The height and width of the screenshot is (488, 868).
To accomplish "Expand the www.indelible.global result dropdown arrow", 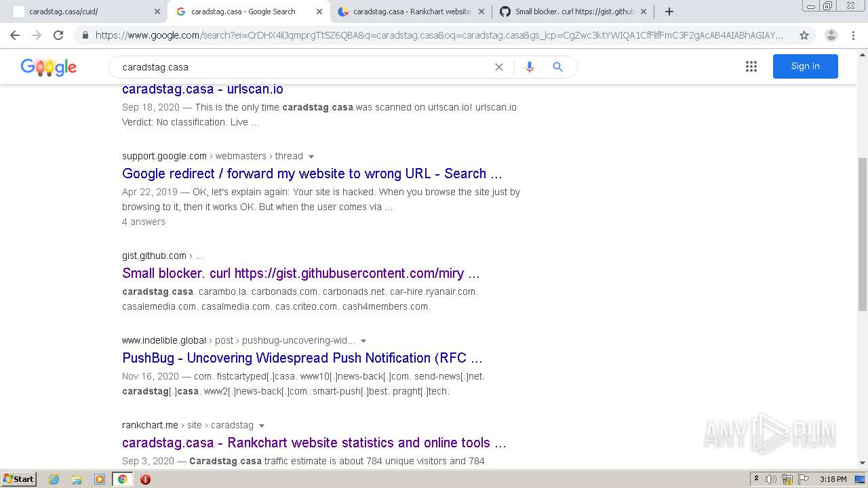I will click(363, 341).
